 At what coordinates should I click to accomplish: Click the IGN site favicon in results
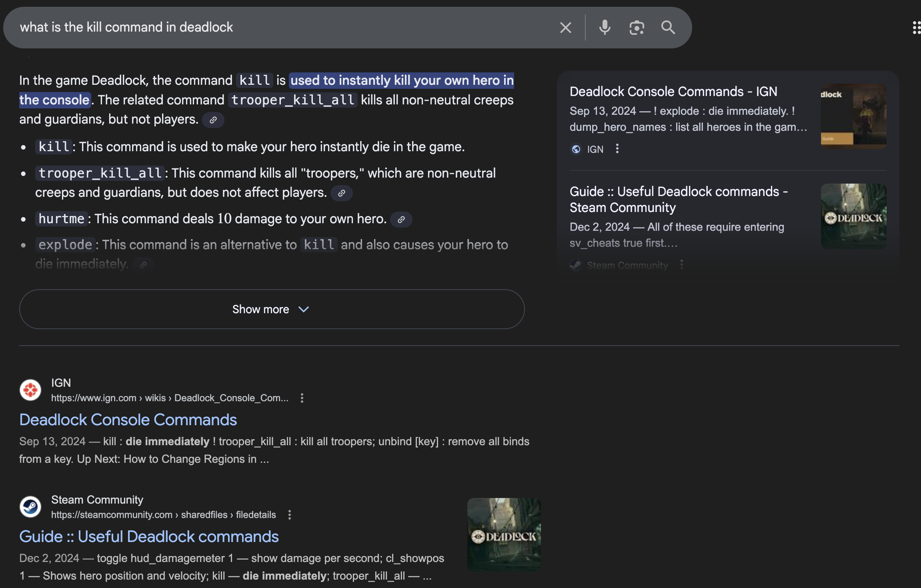coord(30,390)
